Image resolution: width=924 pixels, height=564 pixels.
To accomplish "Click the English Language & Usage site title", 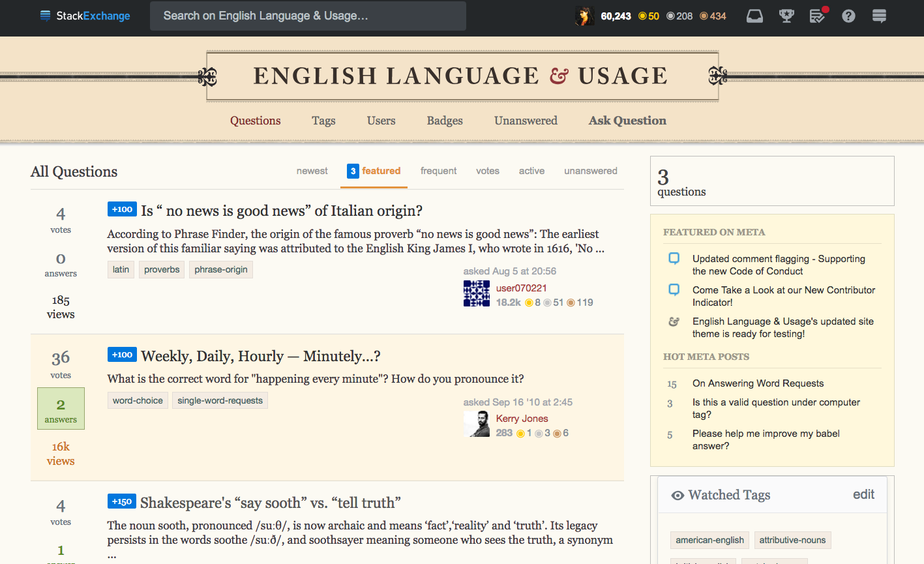I will (460, 76).
